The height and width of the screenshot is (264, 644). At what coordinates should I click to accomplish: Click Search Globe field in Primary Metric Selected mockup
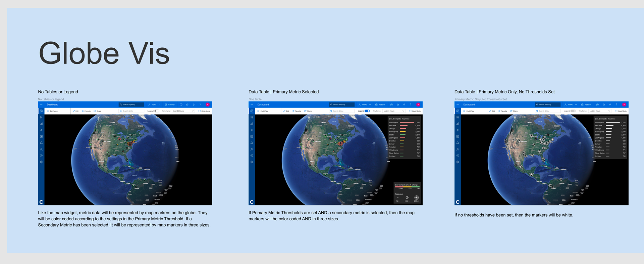[x=342, y=111]
